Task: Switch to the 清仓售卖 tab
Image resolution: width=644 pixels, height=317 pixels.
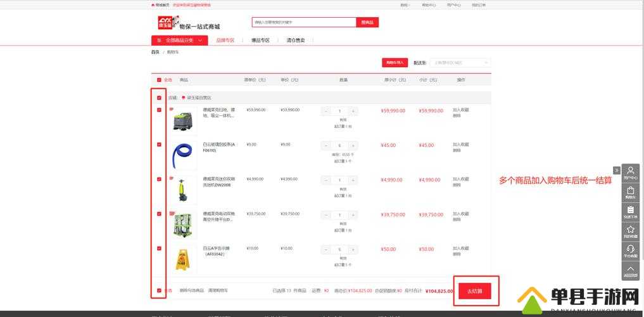Action: [296, 41]
